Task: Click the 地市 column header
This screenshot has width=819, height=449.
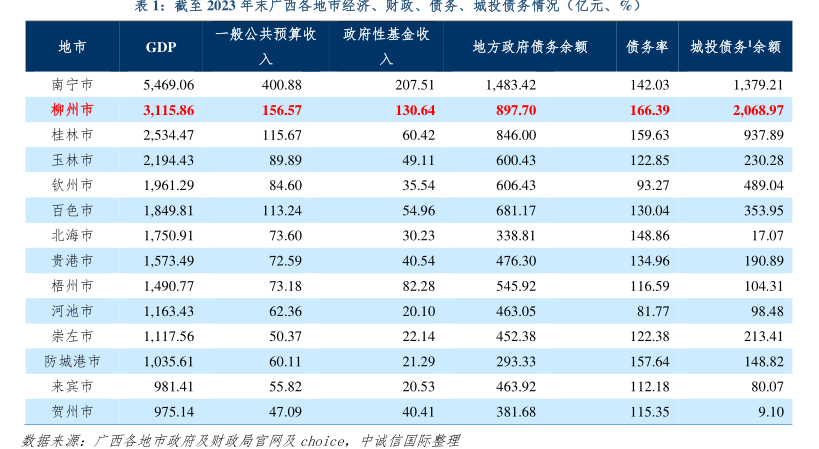Action: 71,47
